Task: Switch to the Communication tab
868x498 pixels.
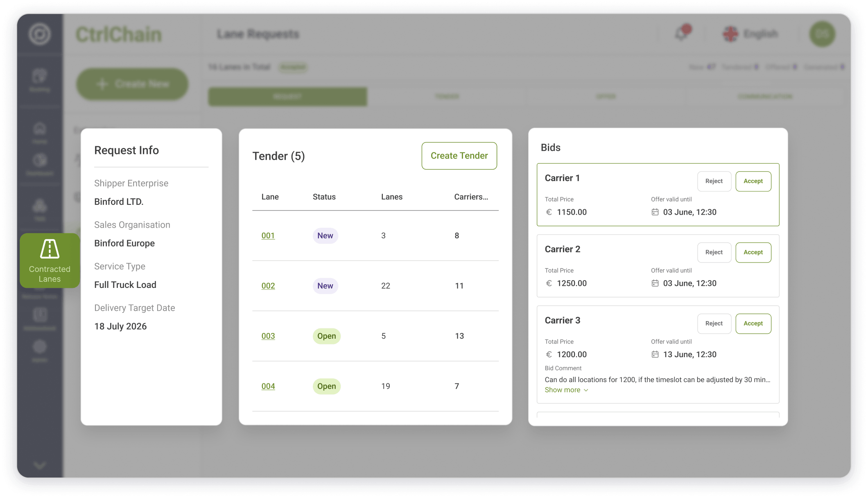Action: tap(765, 97)
